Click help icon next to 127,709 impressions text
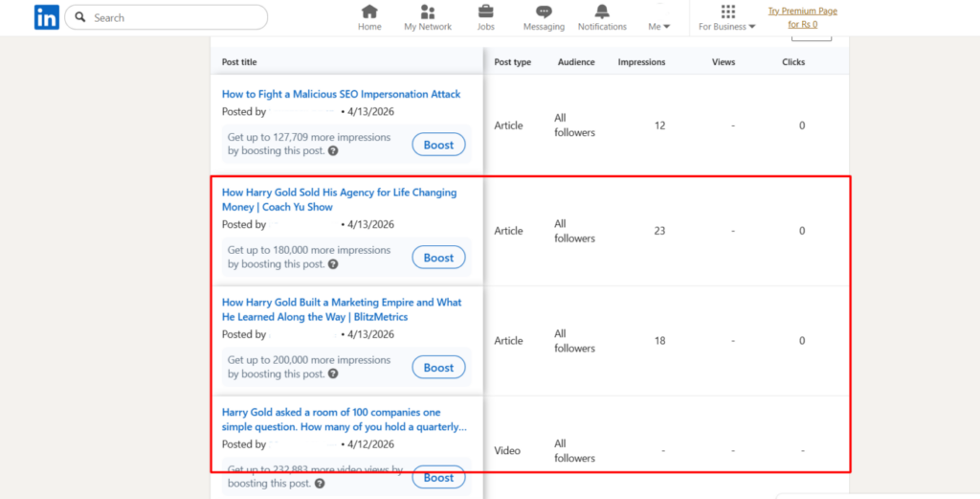This screenshot has width=980, height=499. (x=334, y=151)
